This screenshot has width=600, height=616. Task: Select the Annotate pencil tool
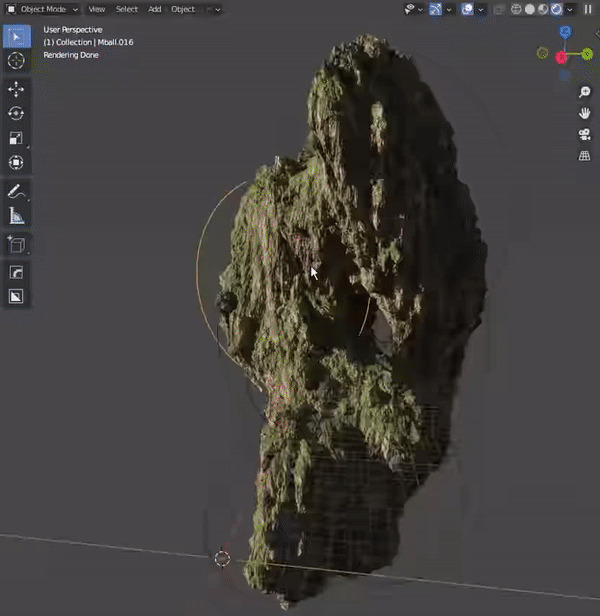[17, 191]
